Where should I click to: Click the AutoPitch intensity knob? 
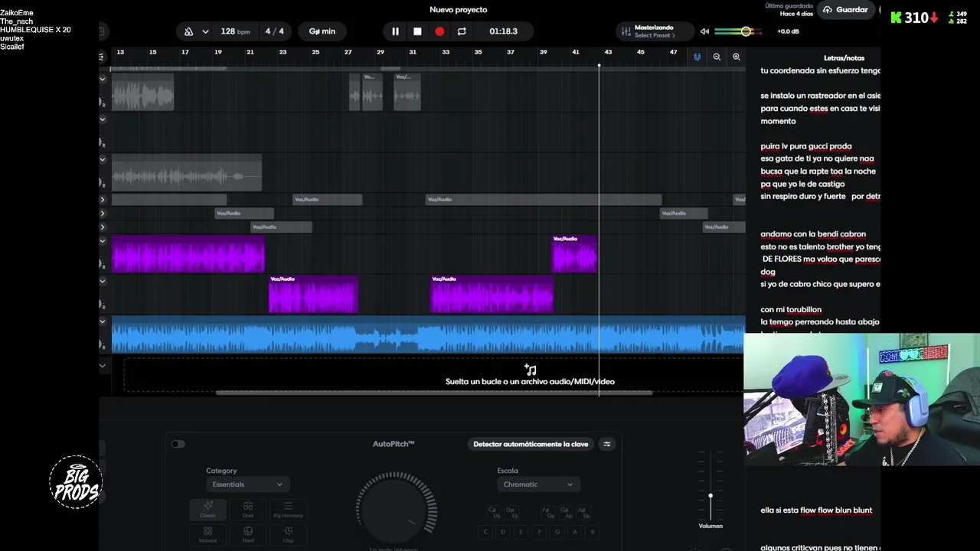(396, 509)
